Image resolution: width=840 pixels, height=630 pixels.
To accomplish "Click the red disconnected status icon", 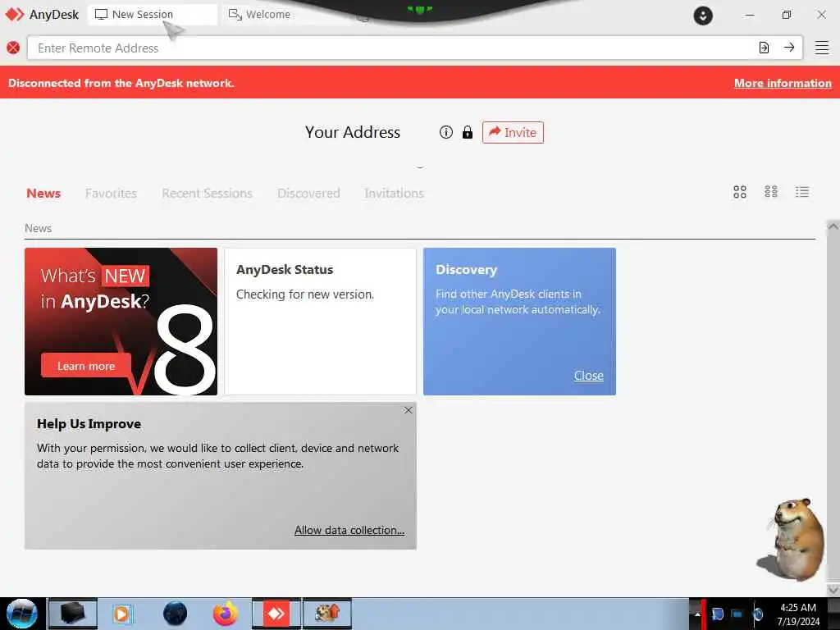I will pyautogui.click(x=13, y=48).
